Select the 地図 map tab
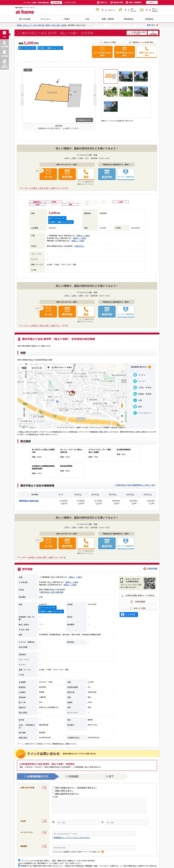Viewport: 174px width, 868px height. (x=24, y=368)
